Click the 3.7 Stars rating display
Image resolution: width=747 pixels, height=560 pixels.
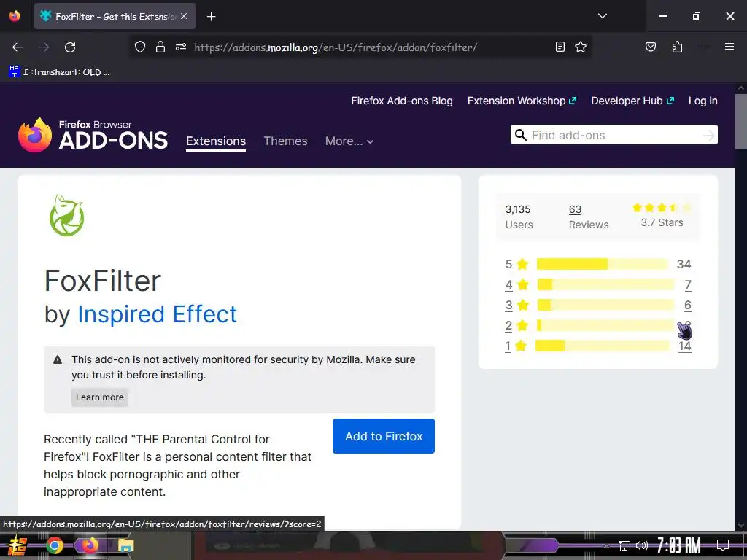click(662, 215)
